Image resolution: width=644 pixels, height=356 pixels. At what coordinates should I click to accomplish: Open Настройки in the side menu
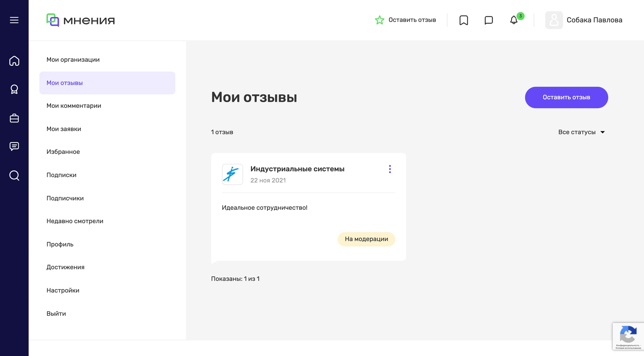(x=63, y=290)
